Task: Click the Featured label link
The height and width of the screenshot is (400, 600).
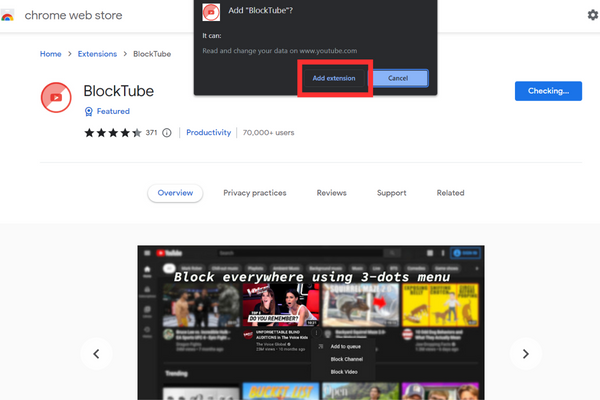Action: (113, 111)
